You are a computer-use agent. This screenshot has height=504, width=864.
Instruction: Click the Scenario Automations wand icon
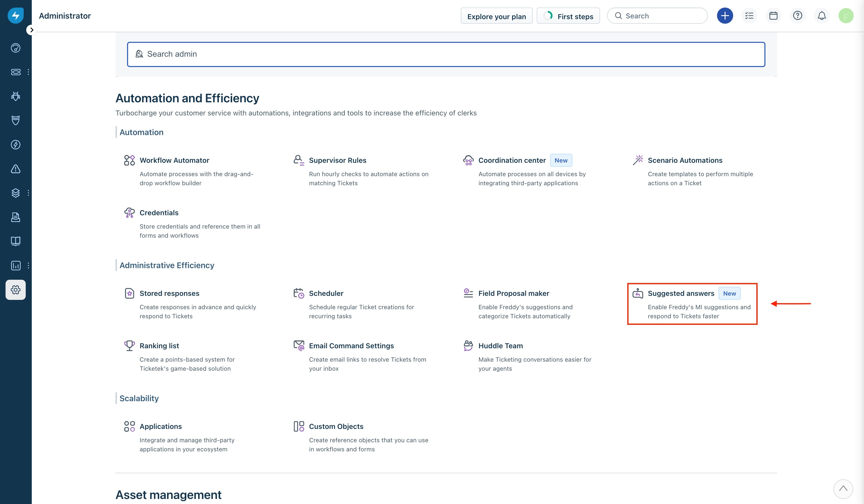pyautogui.click(x=638, y=160)
